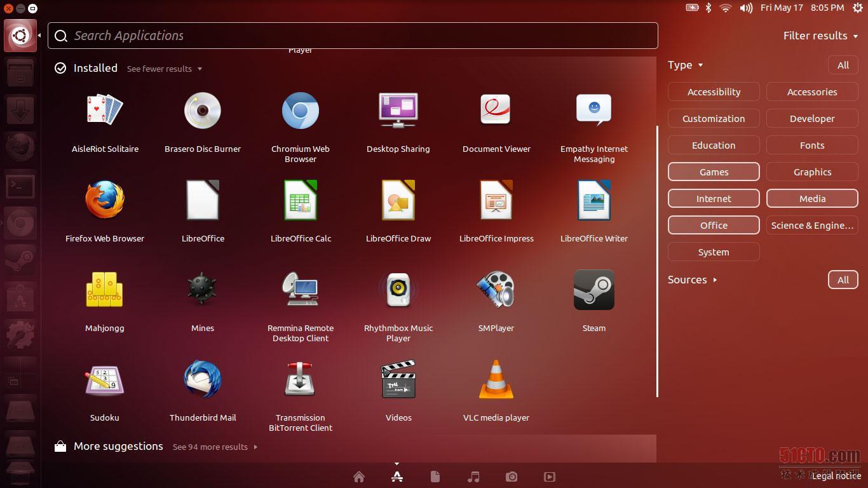
Task: Open the LibreOffice start center icon
Action: 203,200
